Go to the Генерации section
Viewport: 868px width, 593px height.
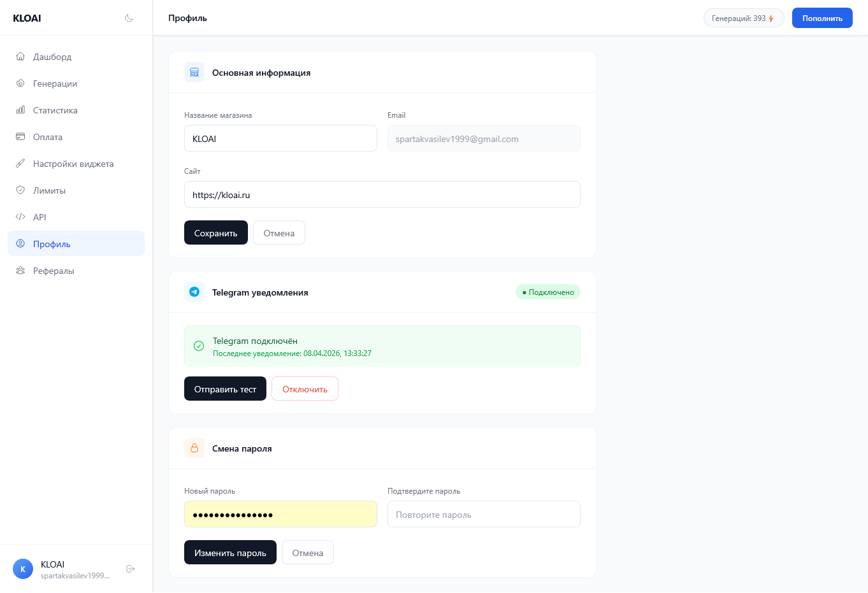point(55,83)
